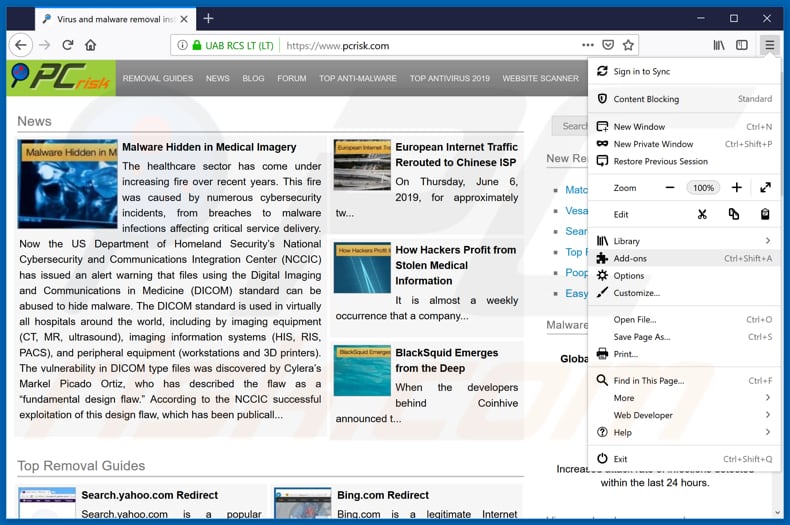Expand the Library submenu
This screenshot has height=525, width=790.
coord(684,241)
